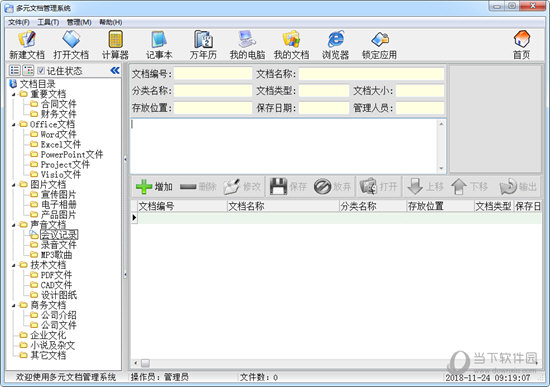Image resolution: width=550 pixels, height=387 pixels.
Task: Select Excel文件 folder in tree
Action: [61, 145]
